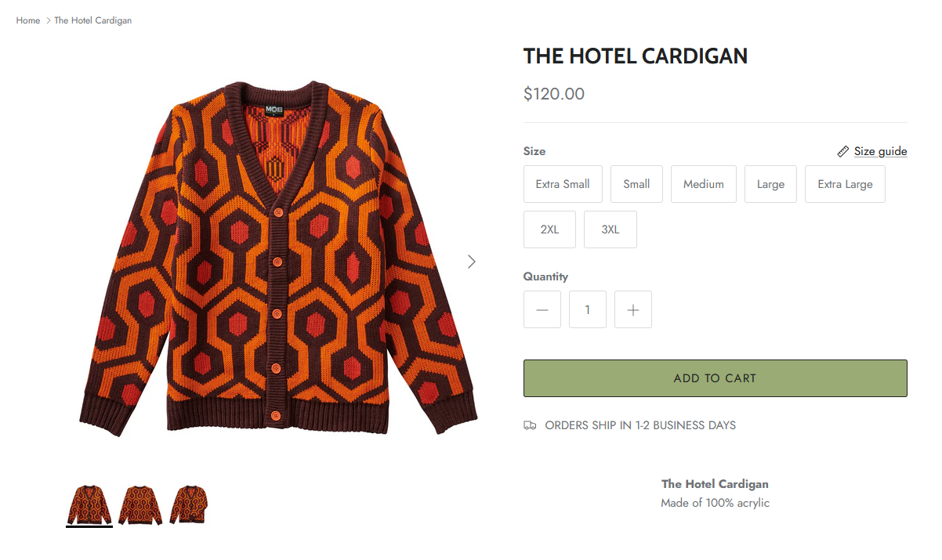Choose the 3XL size option

point(610,229)
